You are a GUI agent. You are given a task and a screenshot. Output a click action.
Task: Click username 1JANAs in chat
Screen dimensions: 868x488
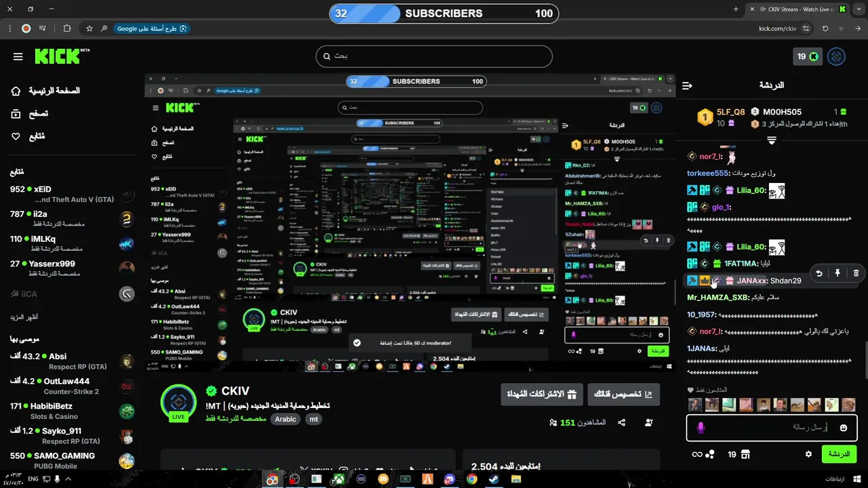tap(701, 348)
